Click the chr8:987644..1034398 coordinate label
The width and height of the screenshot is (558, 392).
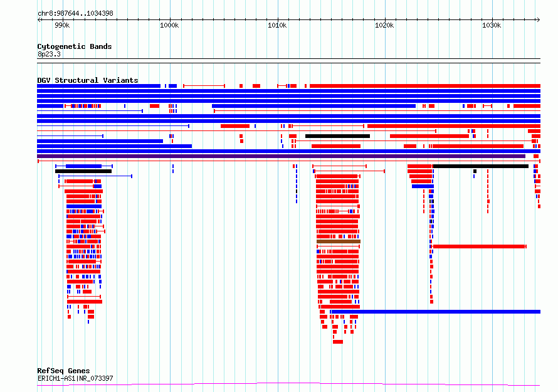click(x=75, y=14)
